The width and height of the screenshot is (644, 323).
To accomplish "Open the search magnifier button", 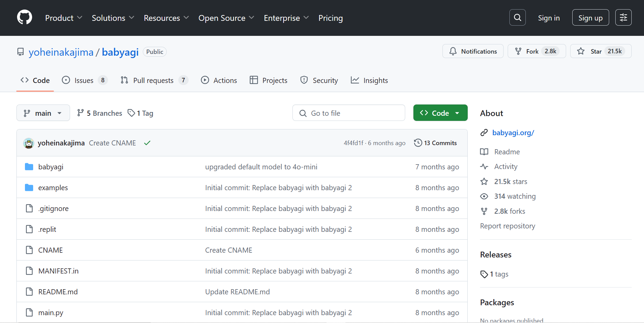I will click(x=518, y=17).
